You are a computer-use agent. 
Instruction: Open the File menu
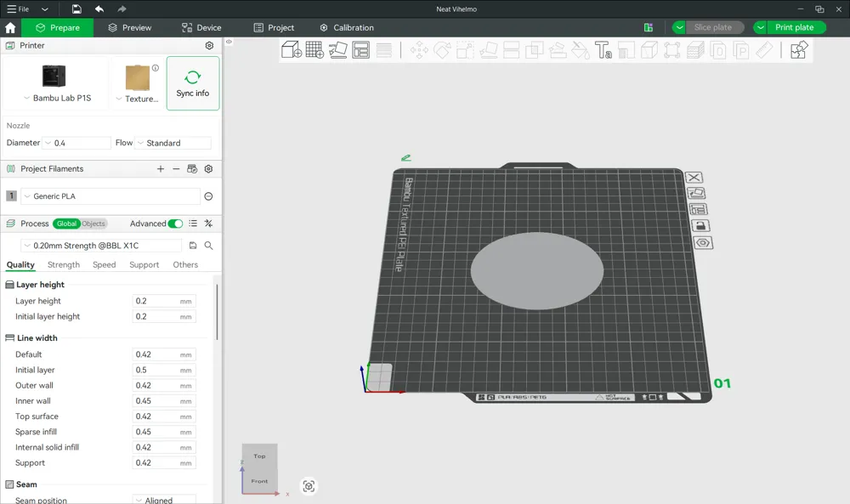point(18,9)
